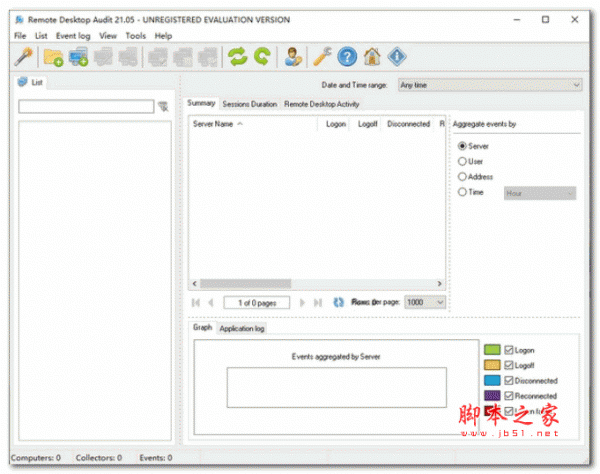Click the green double-arrow refresh icon
This screenshot has height=474, width=600.
238,57
